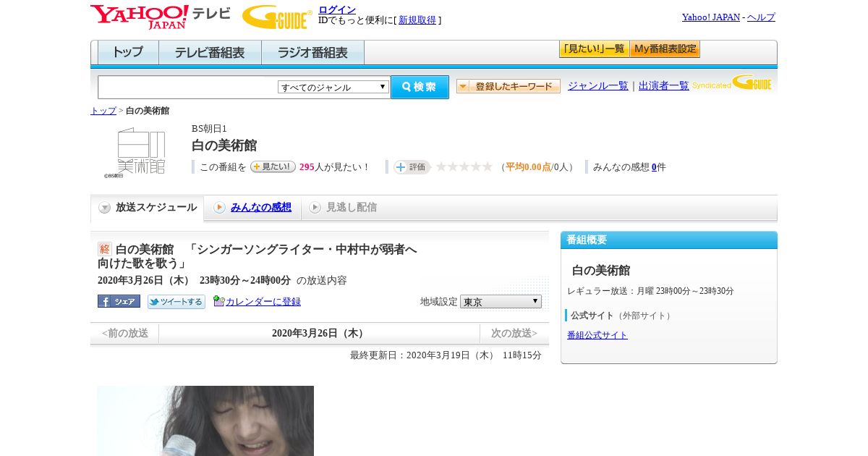
Task: Click the calendar icon beside カレンダーに登録
Action: click(x=219, y=301)
